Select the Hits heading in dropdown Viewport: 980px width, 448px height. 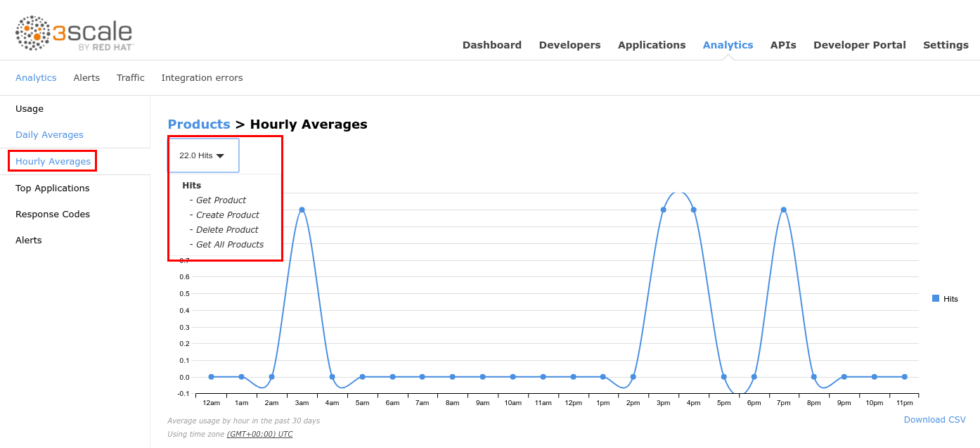[x=191, y=186]
